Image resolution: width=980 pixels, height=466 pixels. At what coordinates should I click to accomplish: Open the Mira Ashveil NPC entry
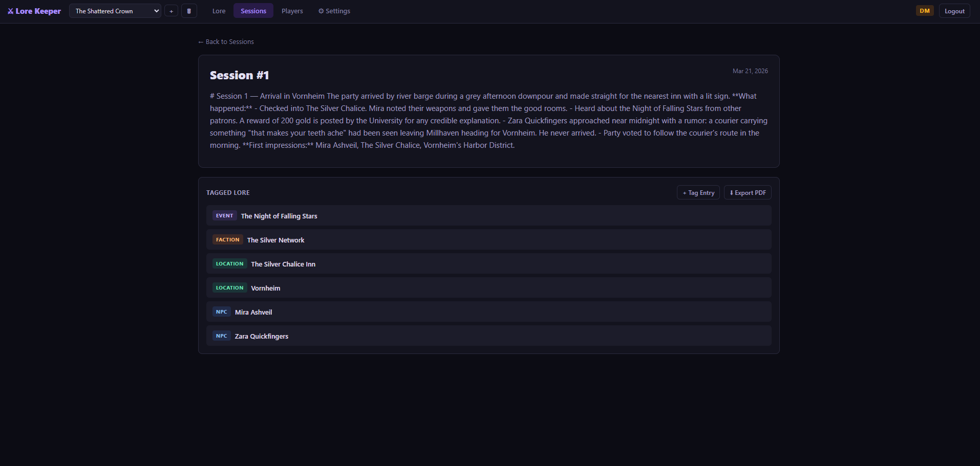click(253, 313)
